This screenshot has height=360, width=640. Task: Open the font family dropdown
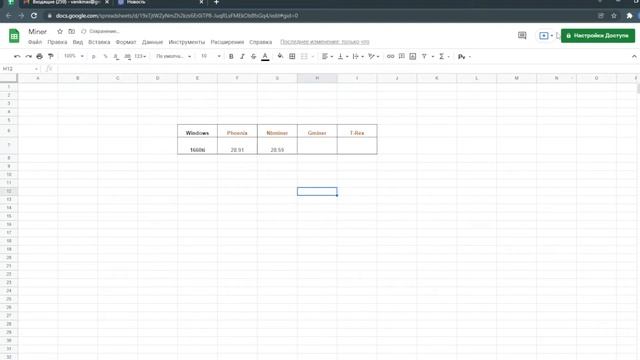(x=173, y=56)
